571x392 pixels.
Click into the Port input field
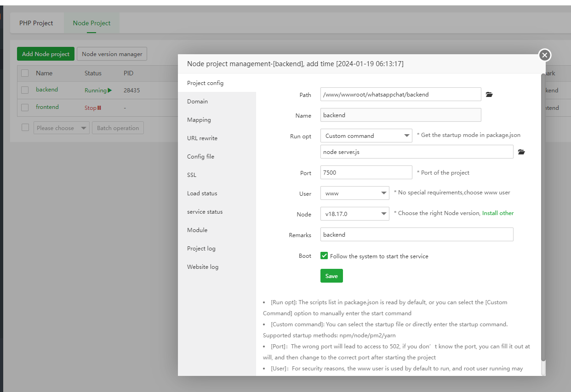pos(366,173)
